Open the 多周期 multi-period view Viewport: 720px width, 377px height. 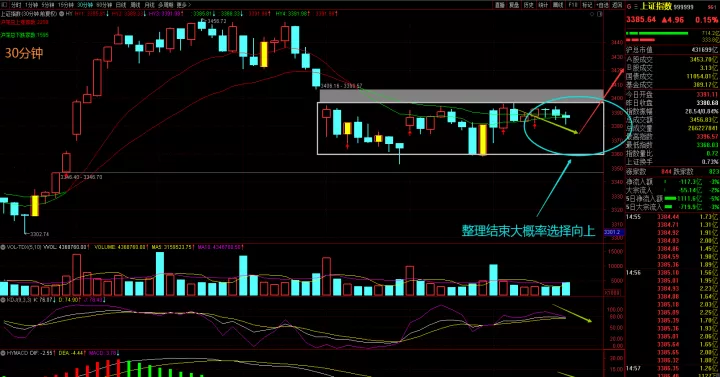[165, 5]
